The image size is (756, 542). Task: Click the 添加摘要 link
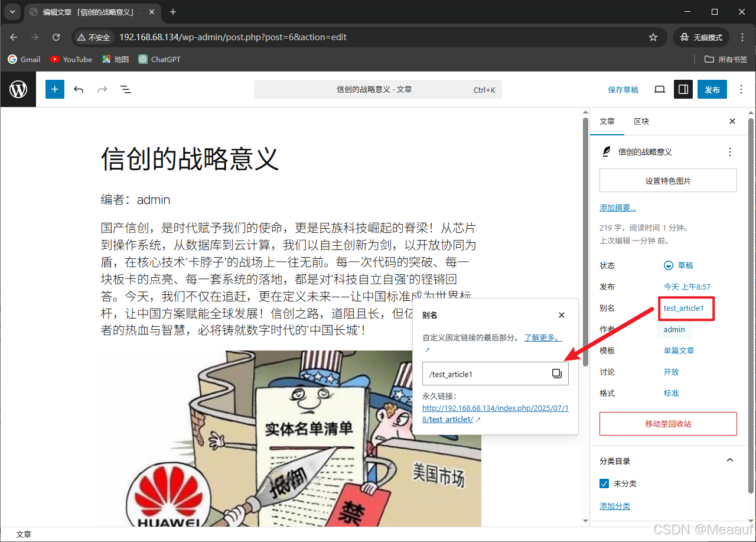(618, 207)
